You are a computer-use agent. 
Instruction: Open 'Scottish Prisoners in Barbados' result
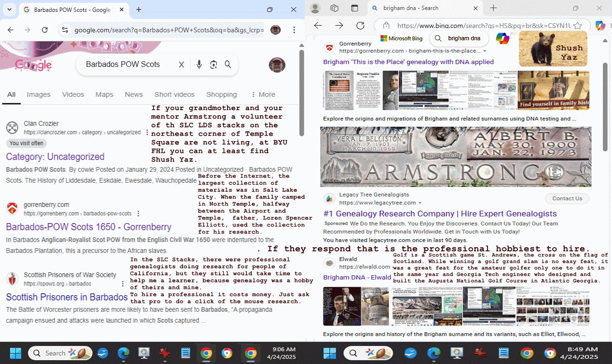[67, 297]
